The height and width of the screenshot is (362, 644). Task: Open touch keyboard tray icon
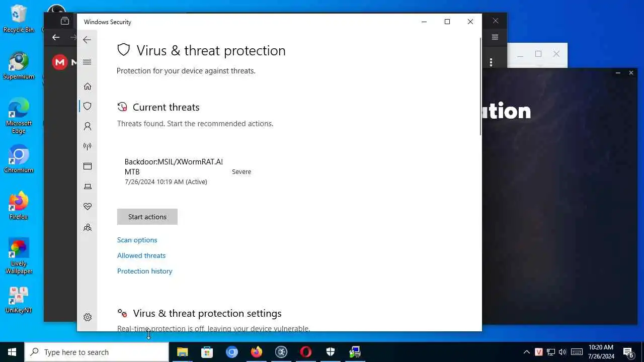pos(577,352)
